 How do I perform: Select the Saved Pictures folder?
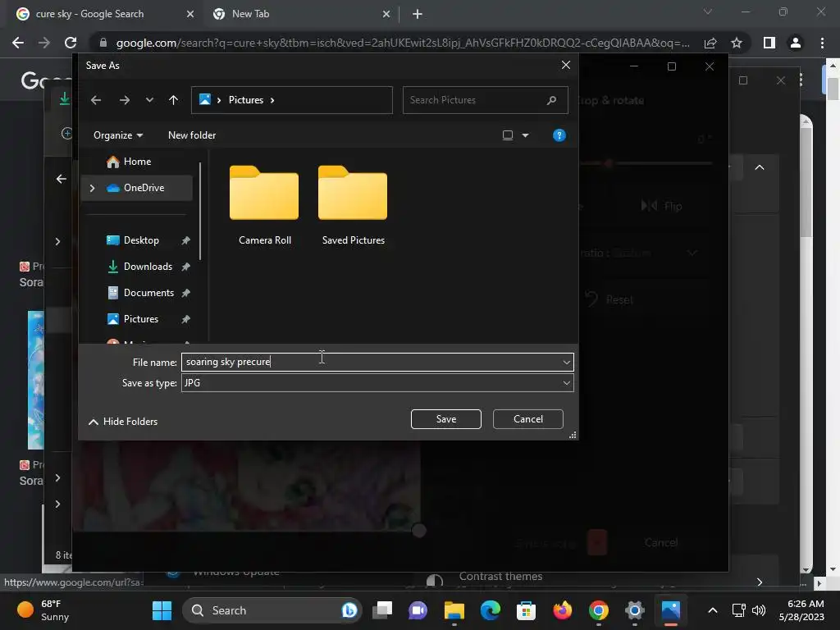click(353, 206)
